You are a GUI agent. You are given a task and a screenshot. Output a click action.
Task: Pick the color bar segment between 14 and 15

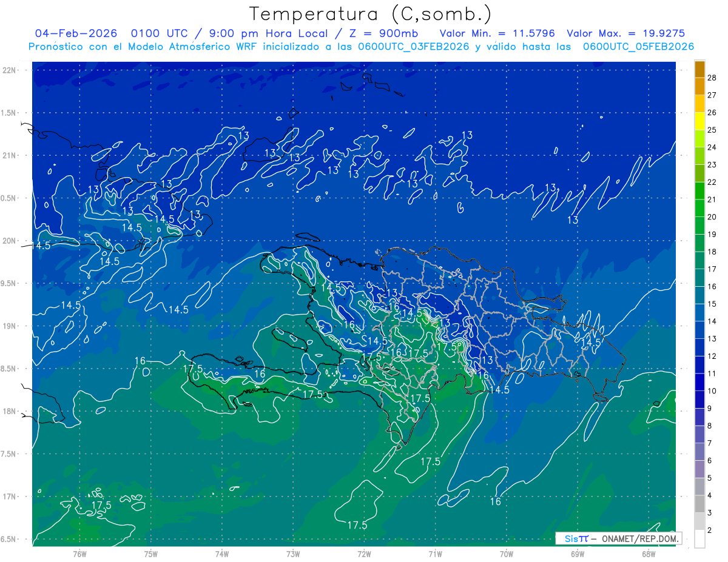[700, 313]
